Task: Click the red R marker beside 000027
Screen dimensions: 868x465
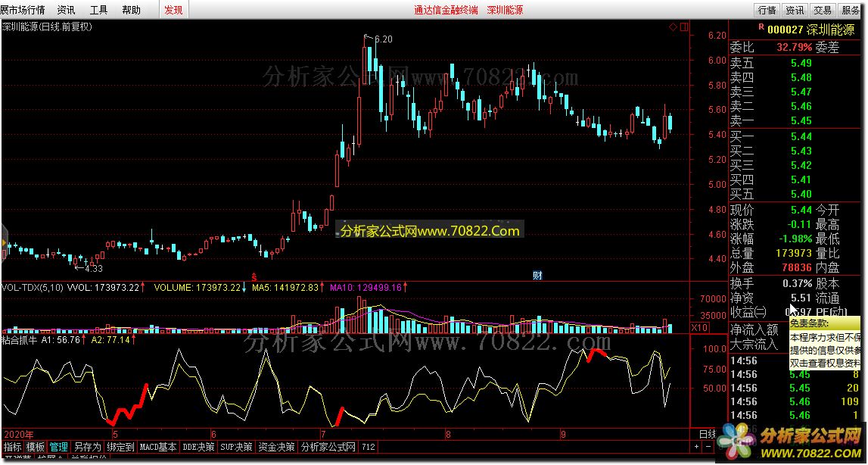Action: [x=762, y=26]
